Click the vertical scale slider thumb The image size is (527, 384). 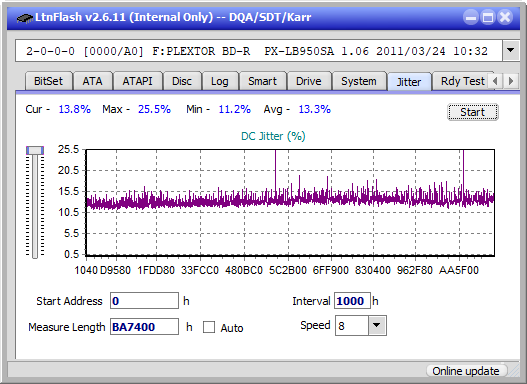[35, 150]
